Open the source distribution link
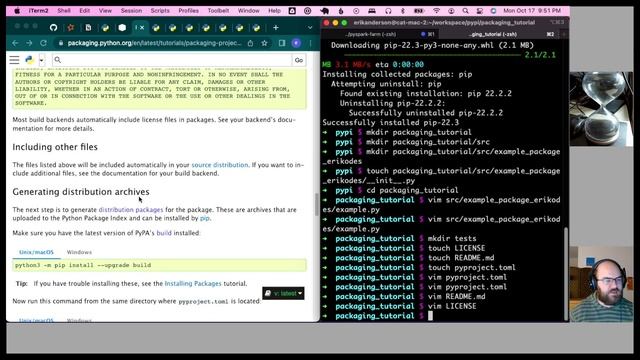 [220, 165]
